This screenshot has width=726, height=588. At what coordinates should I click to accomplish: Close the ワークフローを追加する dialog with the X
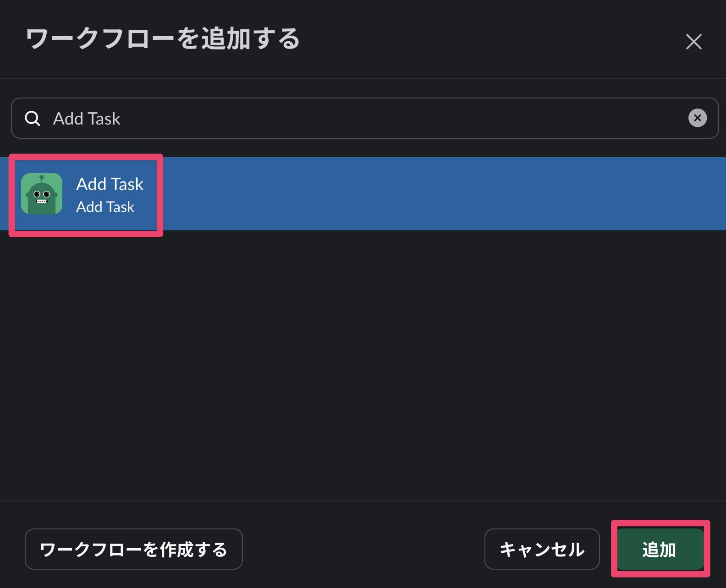tap(693, 42)
